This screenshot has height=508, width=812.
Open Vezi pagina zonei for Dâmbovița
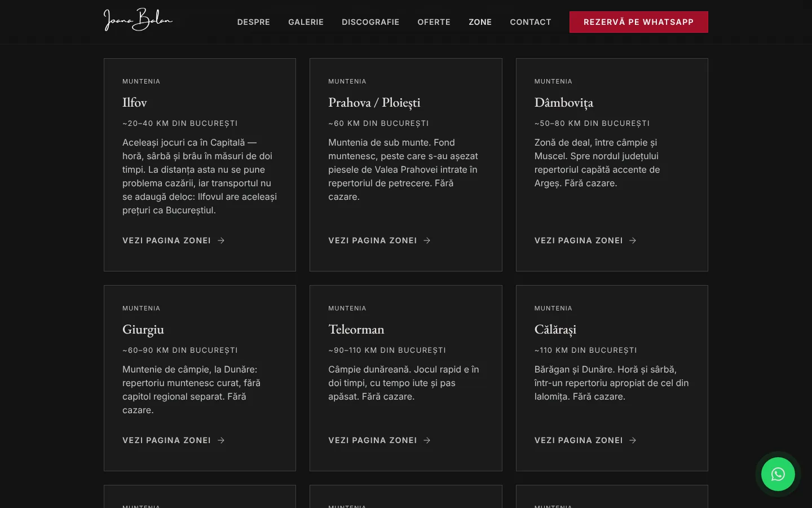coord(585,240)
